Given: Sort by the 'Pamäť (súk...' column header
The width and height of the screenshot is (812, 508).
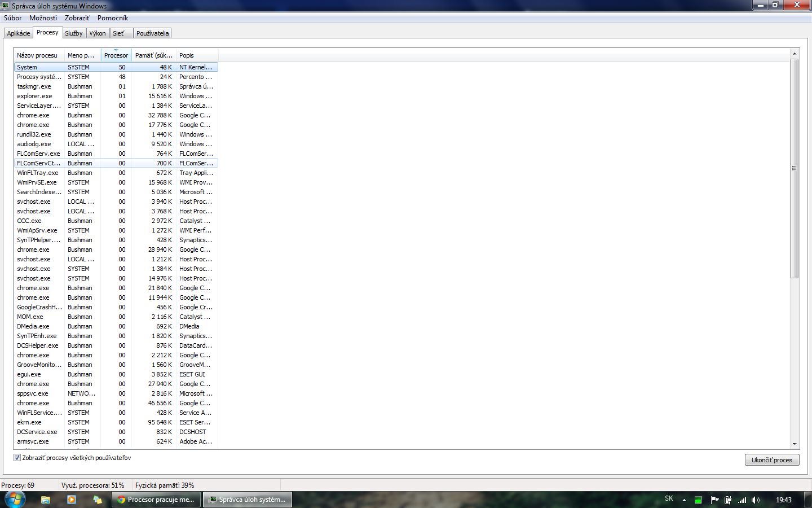Looking at the screenshot, I should point(154,55).
